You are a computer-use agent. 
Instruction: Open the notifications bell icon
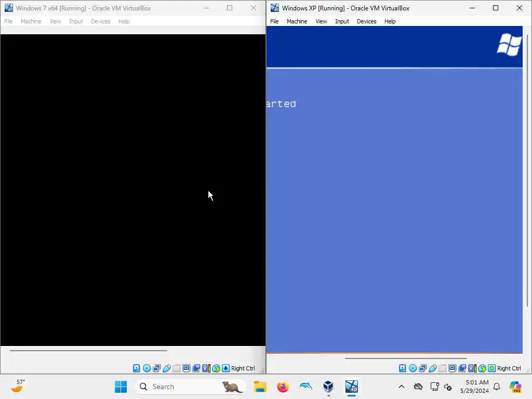pyautogui.click(x=497, y=387)
